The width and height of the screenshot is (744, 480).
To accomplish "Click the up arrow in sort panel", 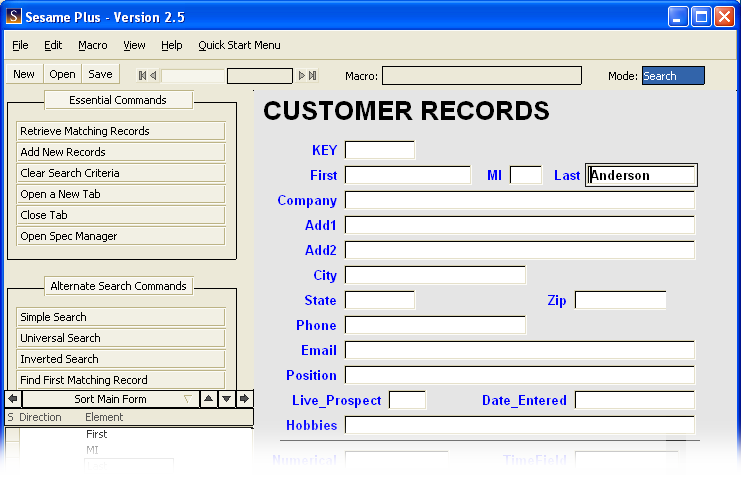I will [208, 399].
